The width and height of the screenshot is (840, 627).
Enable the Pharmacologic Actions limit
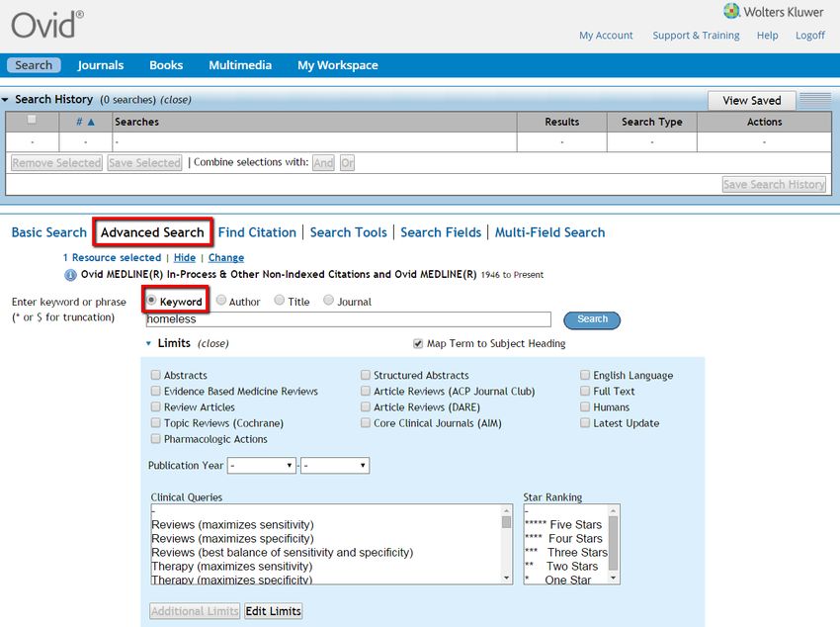(156, 439)
